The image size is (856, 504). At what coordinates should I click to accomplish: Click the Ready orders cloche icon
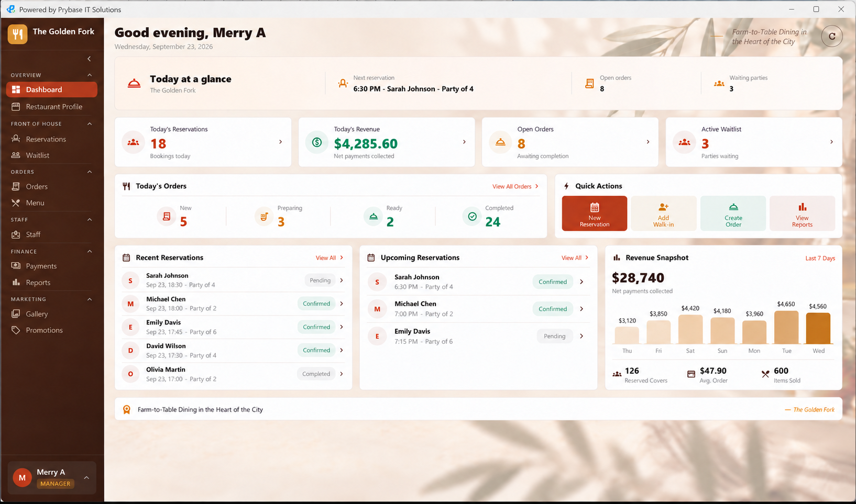point(374,216)
